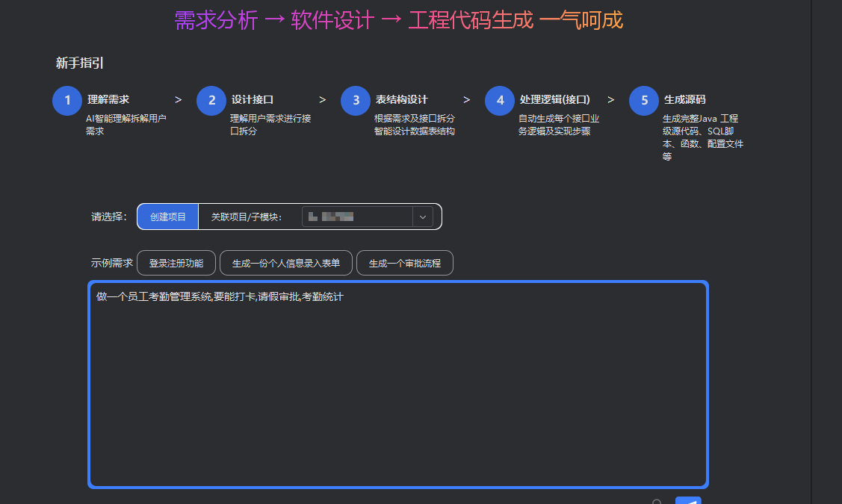The height and width of the screenshot is (504, 842).
Task: Click the 处理逻辑(接口) step title
Action: [x=554, y=99]
